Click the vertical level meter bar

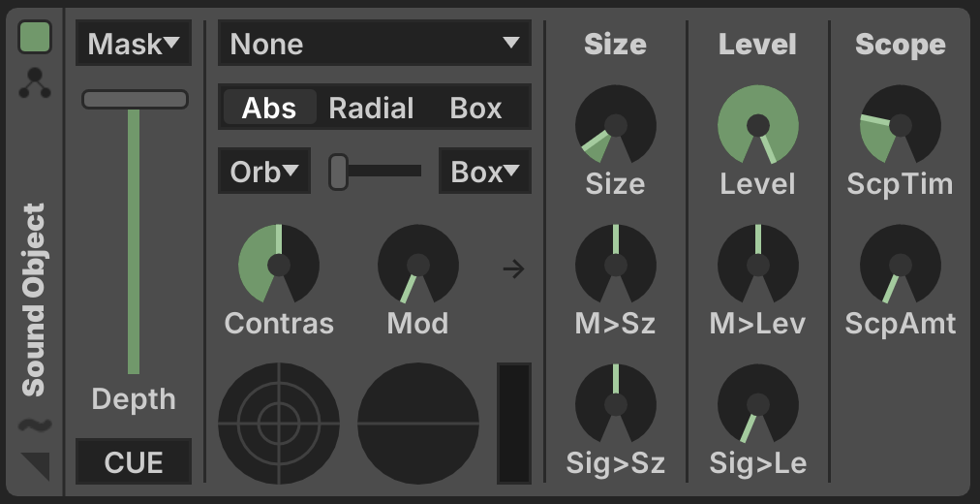(x=514, y=424)
